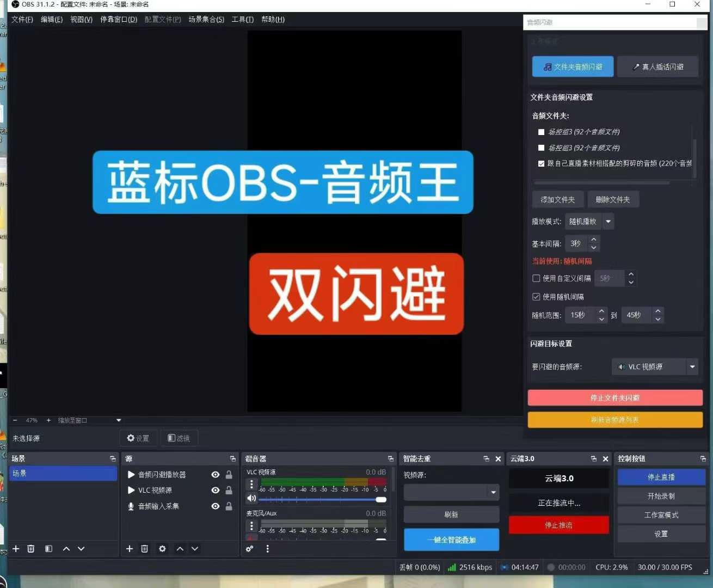Screen dimensions: 713x588
Task: Click the audio folder list horizontal scrollbar
Action: pos(601,183)
